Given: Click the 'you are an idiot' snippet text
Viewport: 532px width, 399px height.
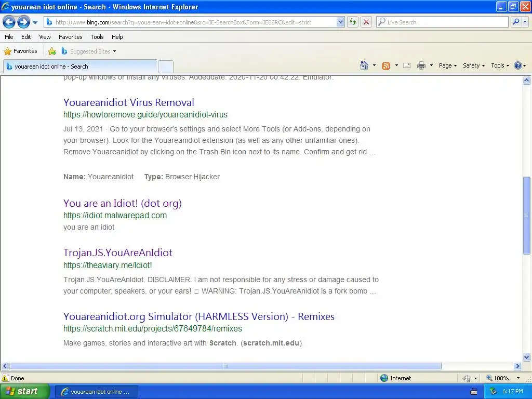Looking at the screenshot, I should 89,228.
